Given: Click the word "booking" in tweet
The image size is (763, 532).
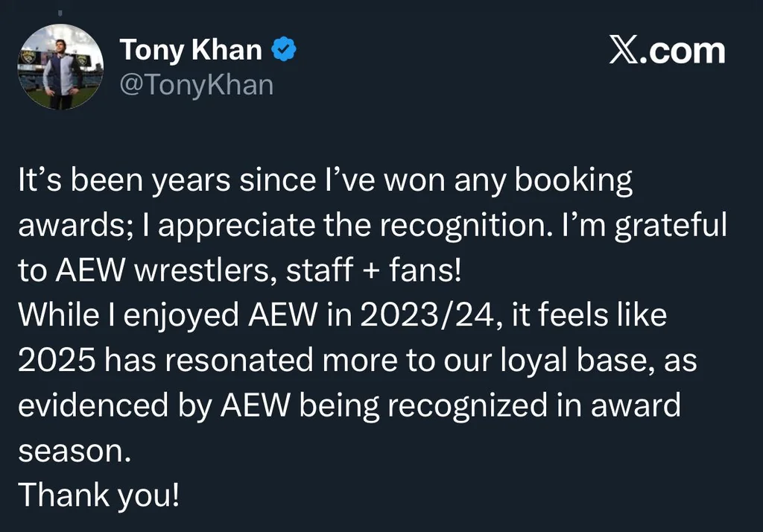Looking at the screenshot, I should pyautogui.click(x=573, y=181).
